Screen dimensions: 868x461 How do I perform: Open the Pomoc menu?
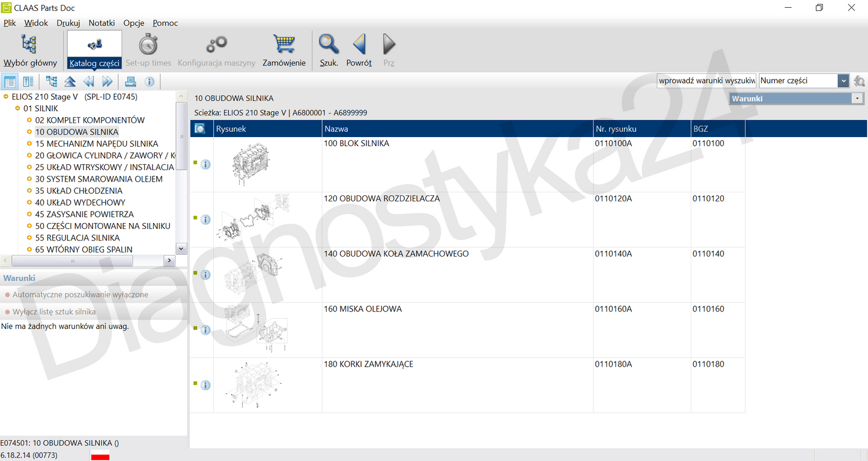pos(165,23)
